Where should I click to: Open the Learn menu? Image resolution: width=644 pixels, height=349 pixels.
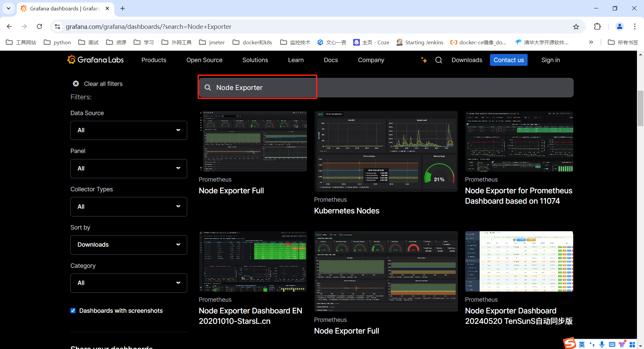pyautogui.click(x=296, y=60)
